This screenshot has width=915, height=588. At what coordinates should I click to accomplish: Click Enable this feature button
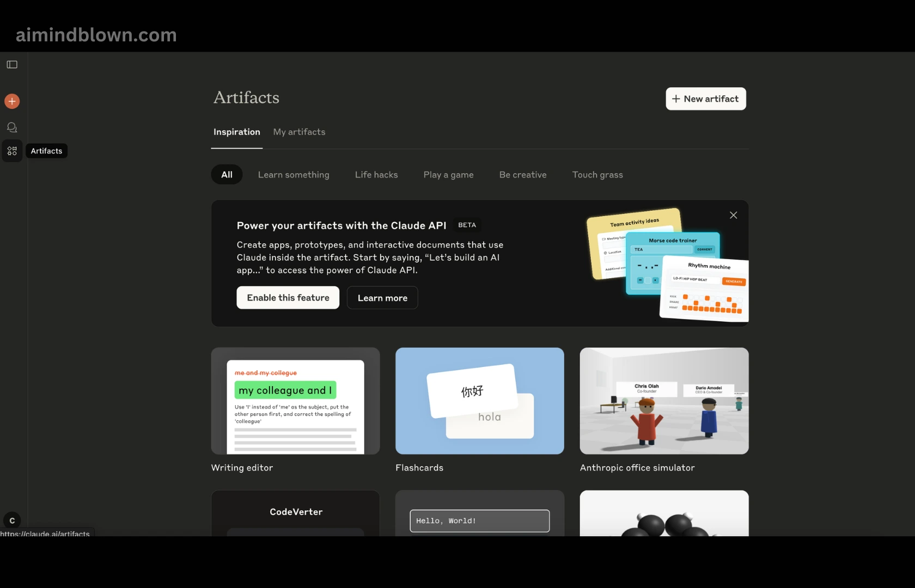(x=288, y=298)
